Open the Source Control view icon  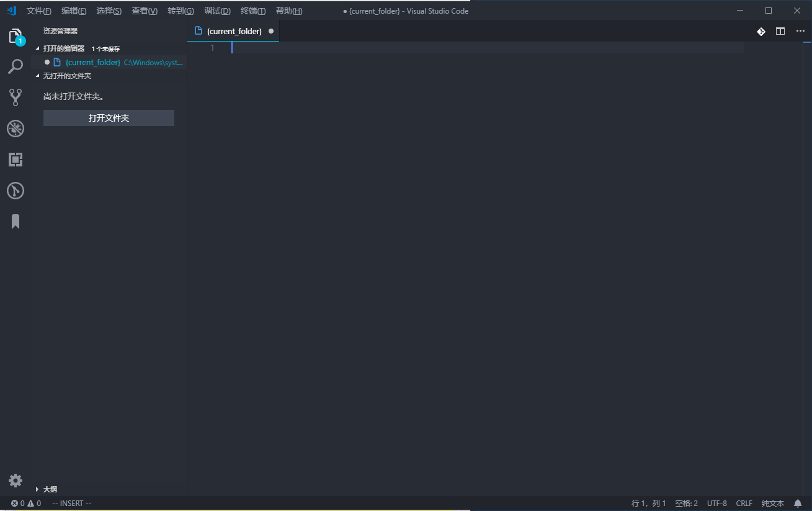click(16, 97)
